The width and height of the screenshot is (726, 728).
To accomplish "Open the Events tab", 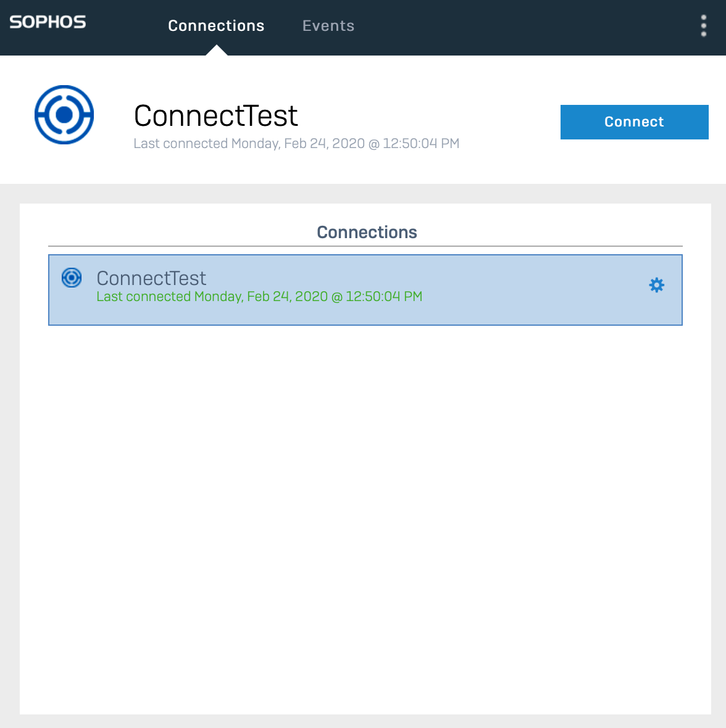I will pyautogui.click(x=328, y=26).
